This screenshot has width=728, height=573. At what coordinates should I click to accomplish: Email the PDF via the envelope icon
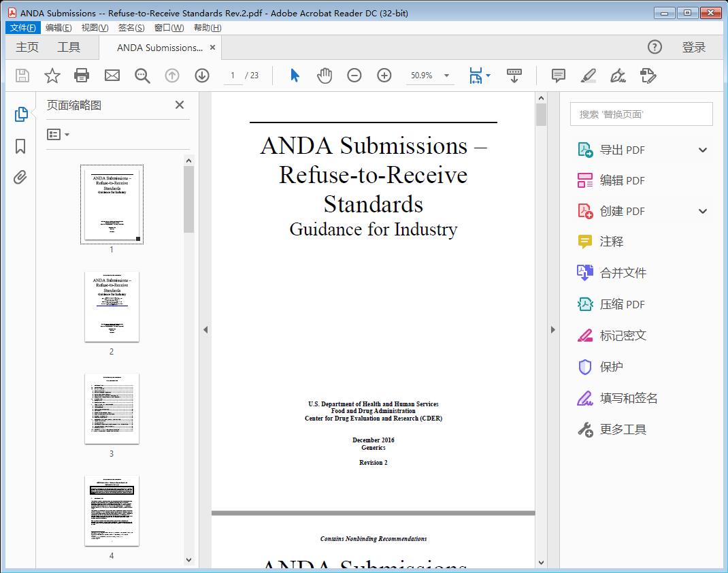pos(112,76)
